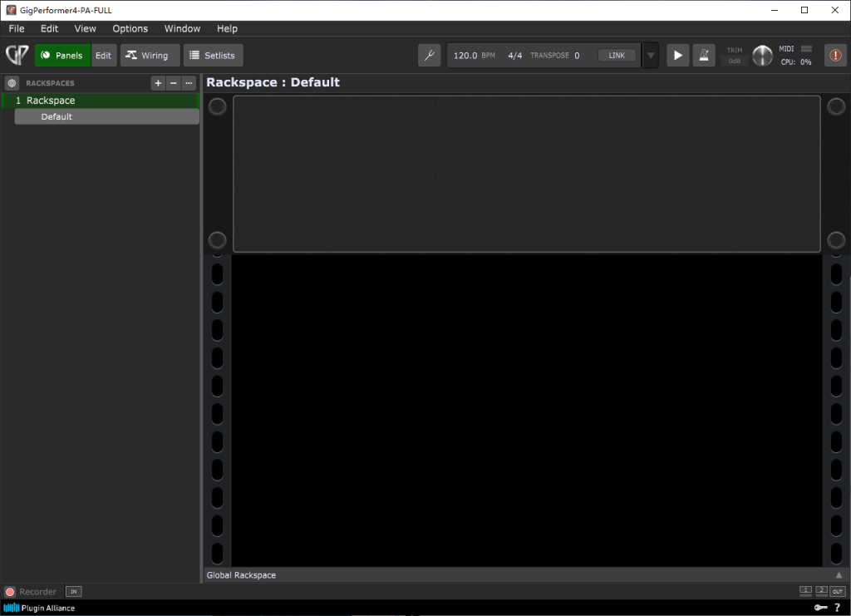Click the Global Rackspace bar label

tap(241, 575)
